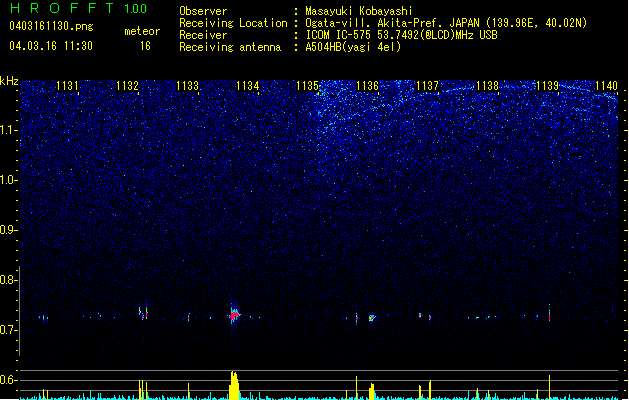Click the 1139 time marker
The width and height of the screenshot is (629, 400).
point(548,85)
